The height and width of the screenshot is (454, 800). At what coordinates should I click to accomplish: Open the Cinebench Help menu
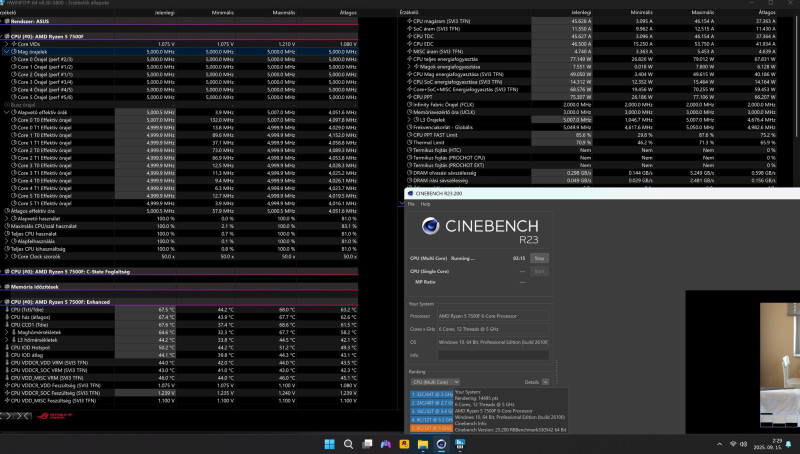click(426, 204)
